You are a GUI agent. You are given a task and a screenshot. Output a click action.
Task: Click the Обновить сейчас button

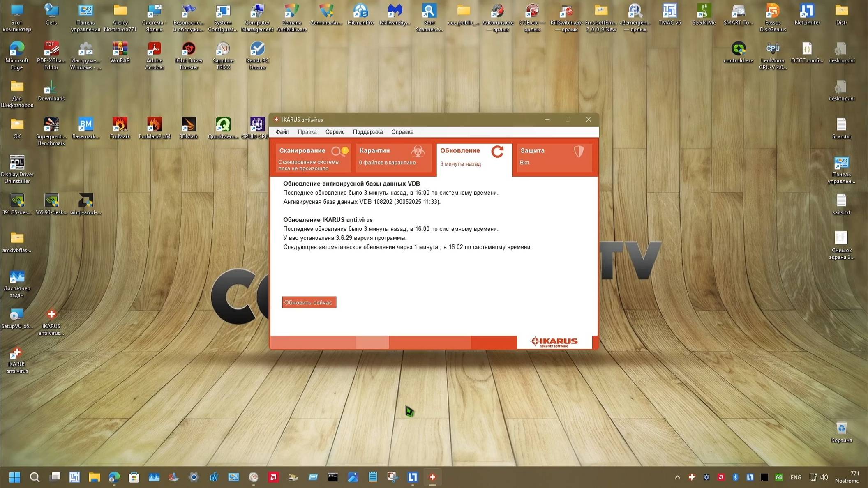pyautogui.click(x=309, y=302)
